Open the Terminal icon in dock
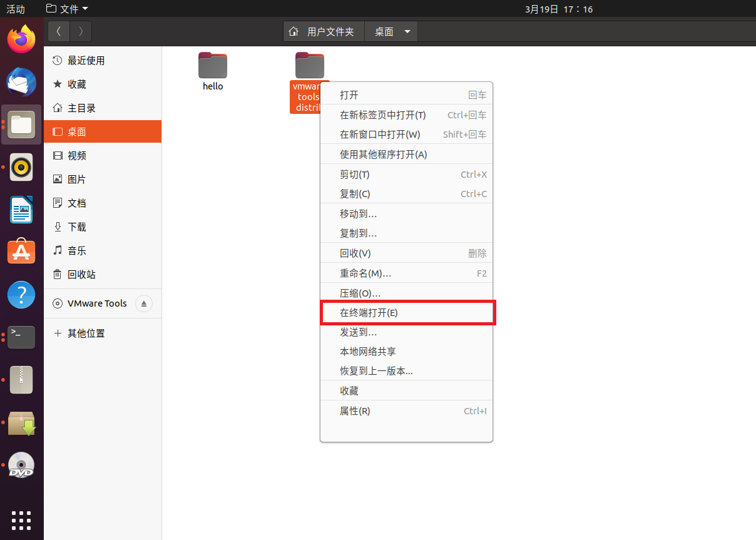This screenshot has height=540, width=756. (x=21, y=337)
